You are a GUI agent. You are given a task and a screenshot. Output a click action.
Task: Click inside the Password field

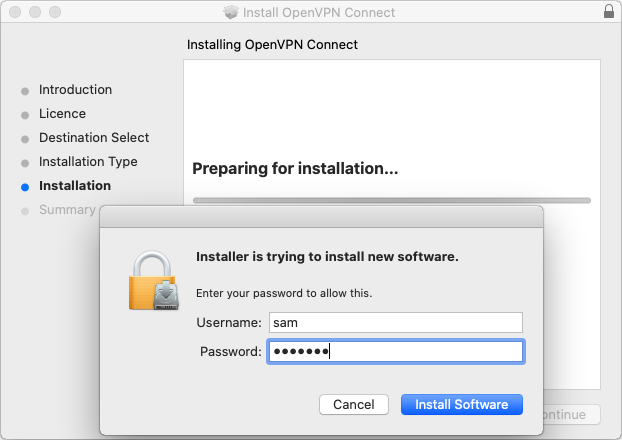[x=395, y=351]
